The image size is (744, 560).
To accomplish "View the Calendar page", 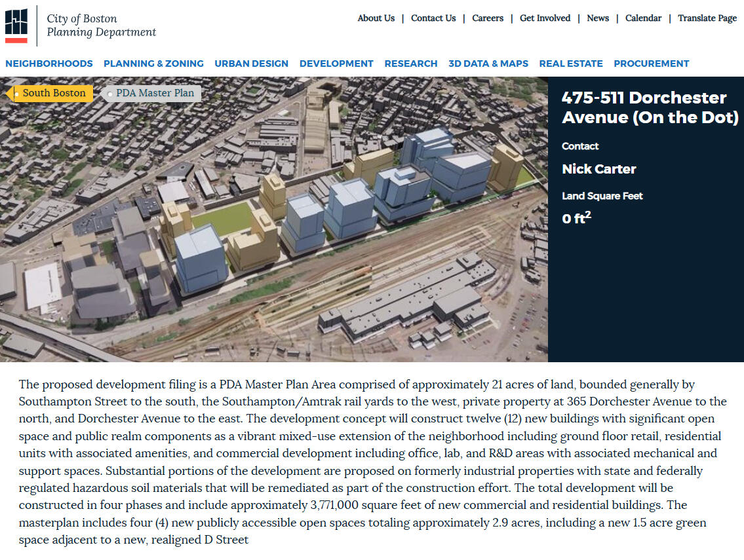I will tap(643, 18).
